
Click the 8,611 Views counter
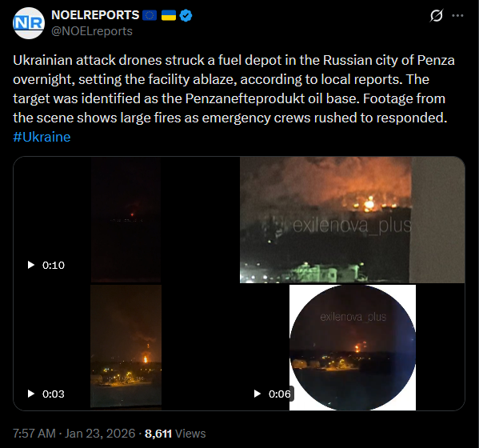click(175, 434)
